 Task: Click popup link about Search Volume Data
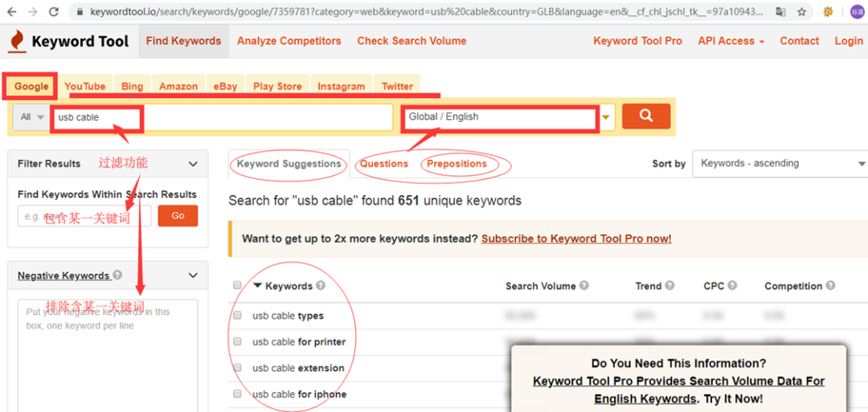678,390
